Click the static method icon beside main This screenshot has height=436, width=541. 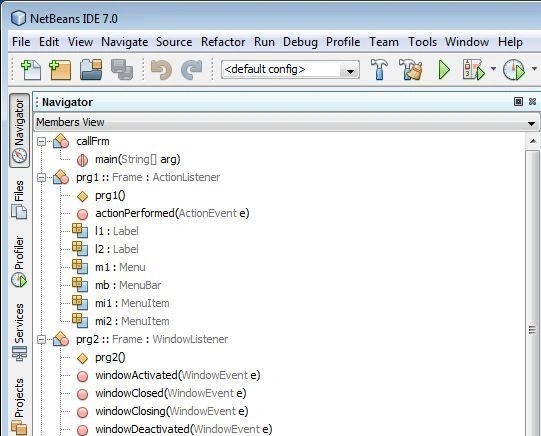pyautogui.click(x=82, y=160)
